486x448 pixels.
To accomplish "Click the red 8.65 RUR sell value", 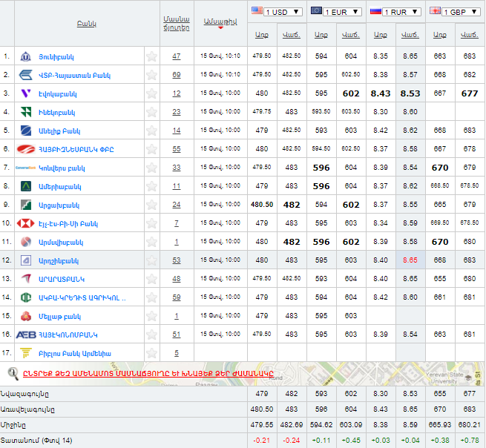I will (x=410, y=260).
